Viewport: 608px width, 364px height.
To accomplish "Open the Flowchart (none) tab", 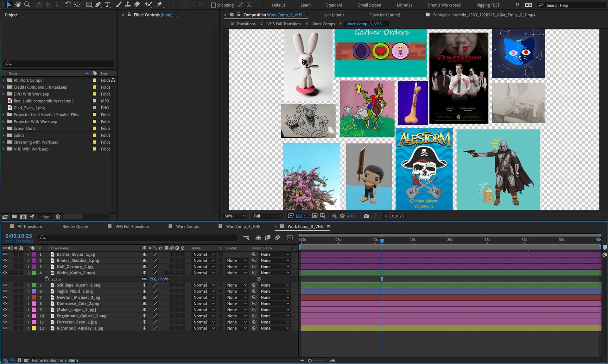I will point(385,15).
